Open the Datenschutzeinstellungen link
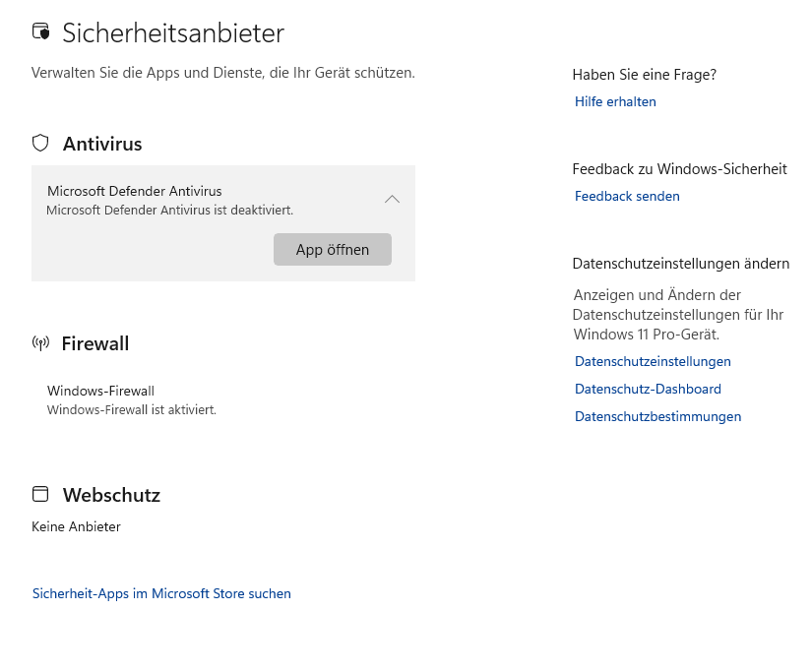Viewport: 812px width, 672px height. click(x=653, y=361)
